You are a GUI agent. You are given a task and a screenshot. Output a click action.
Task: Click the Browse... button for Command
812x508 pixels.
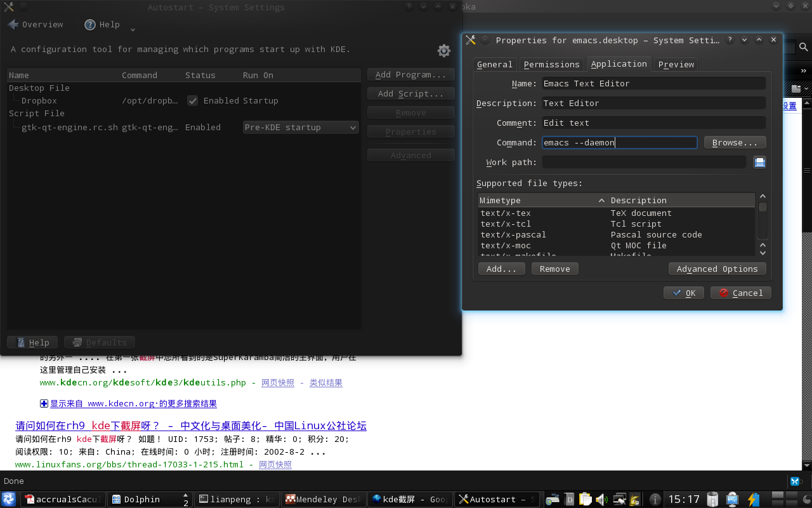point(735,143)
